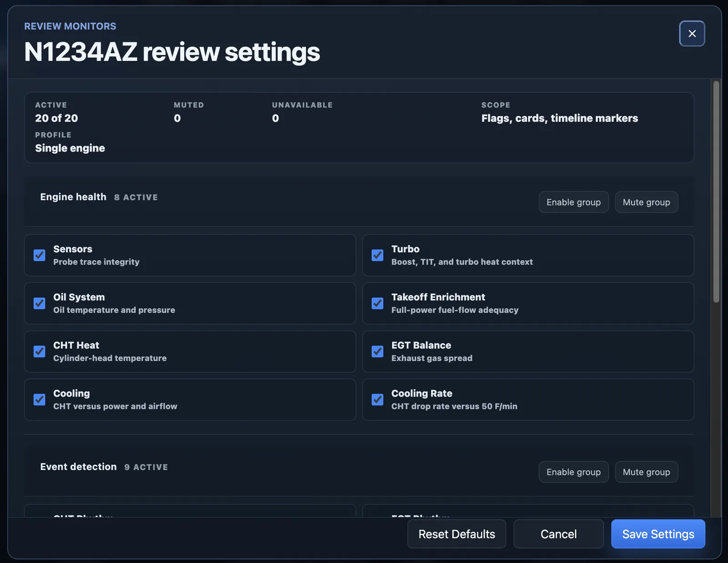Uncheck the CHT Heat checkbox
Screen dimensions: 728x563
[x=40, y=352]
